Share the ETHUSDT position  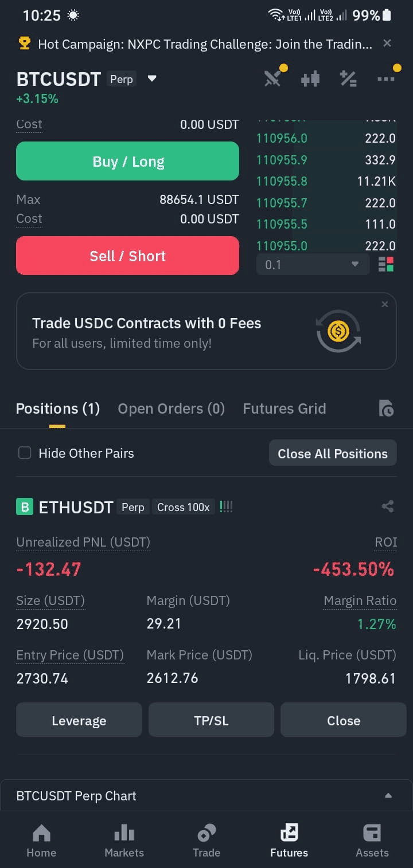388,506
